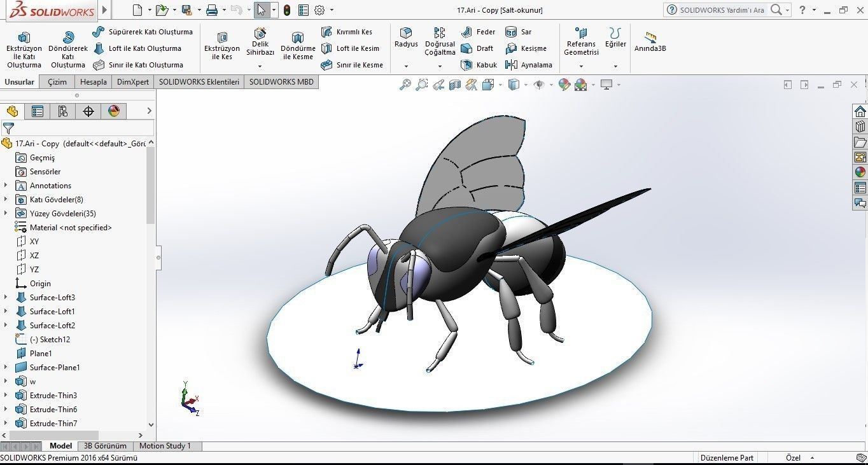This screenshot has height=465, width=868.
Task: Expand the feature manager flyout arrow
Action: coord(149,111)
